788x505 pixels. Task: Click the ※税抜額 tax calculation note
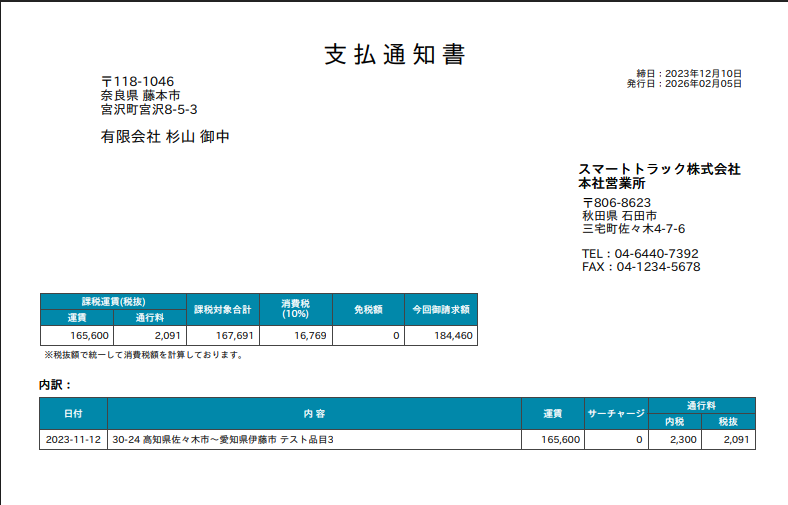tap(143, 355)
